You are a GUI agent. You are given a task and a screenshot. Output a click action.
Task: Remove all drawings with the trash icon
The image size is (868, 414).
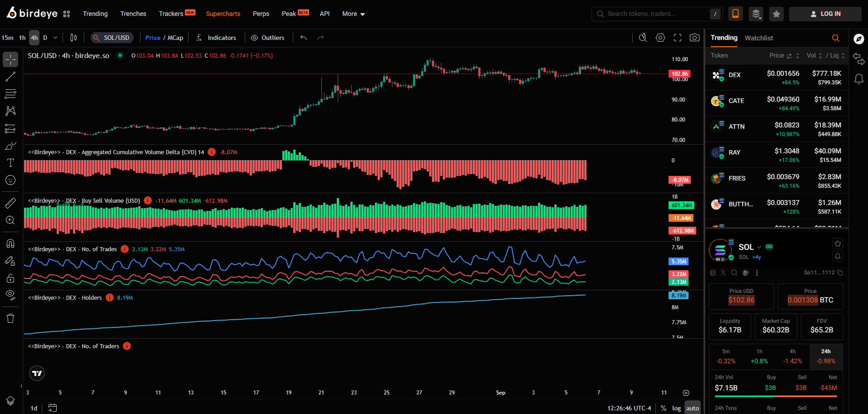(10, 318)
